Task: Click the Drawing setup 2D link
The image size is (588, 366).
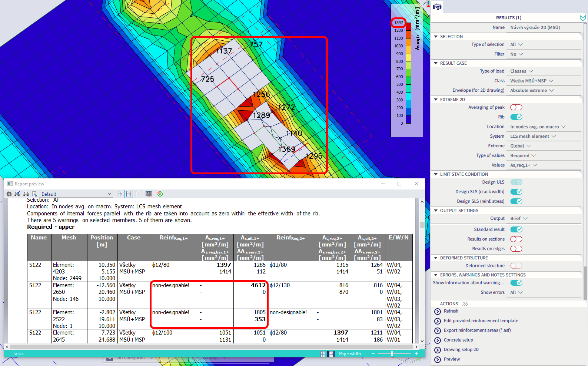Action: pos(461,350)
